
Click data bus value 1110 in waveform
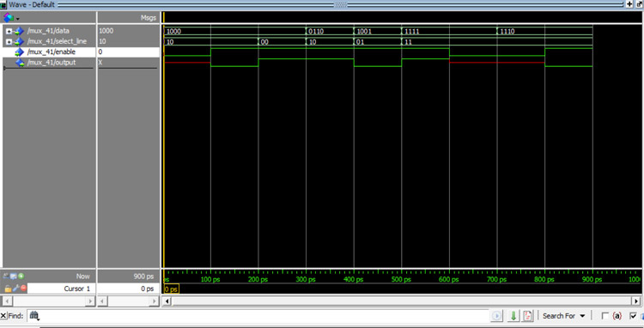point(507,31)
